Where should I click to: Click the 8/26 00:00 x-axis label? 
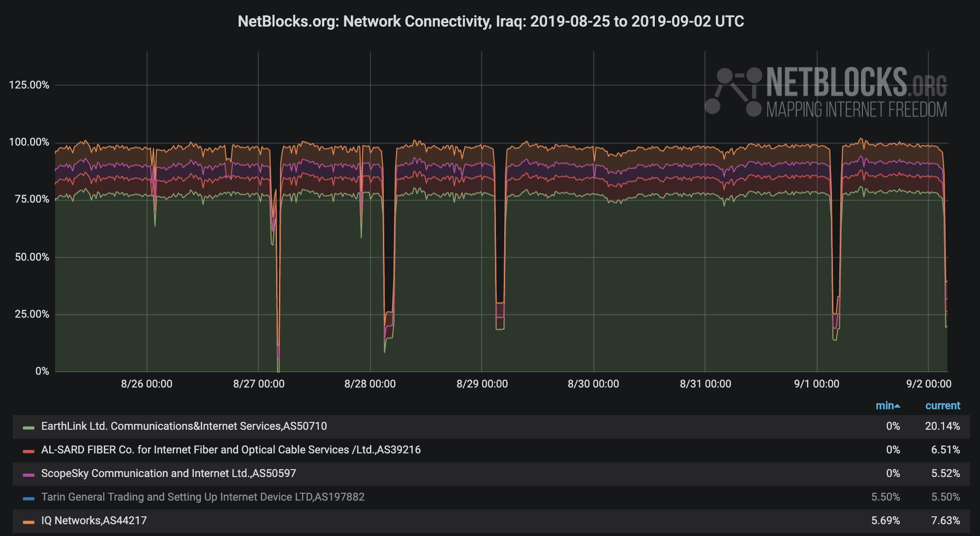(x=147, y=384)
